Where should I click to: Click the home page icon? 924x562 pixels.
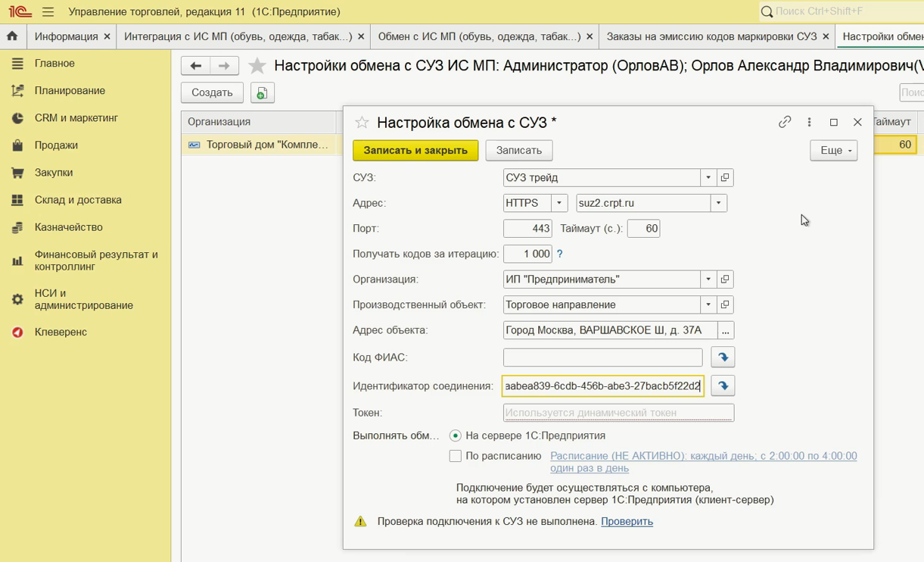(x=12, y=36)
